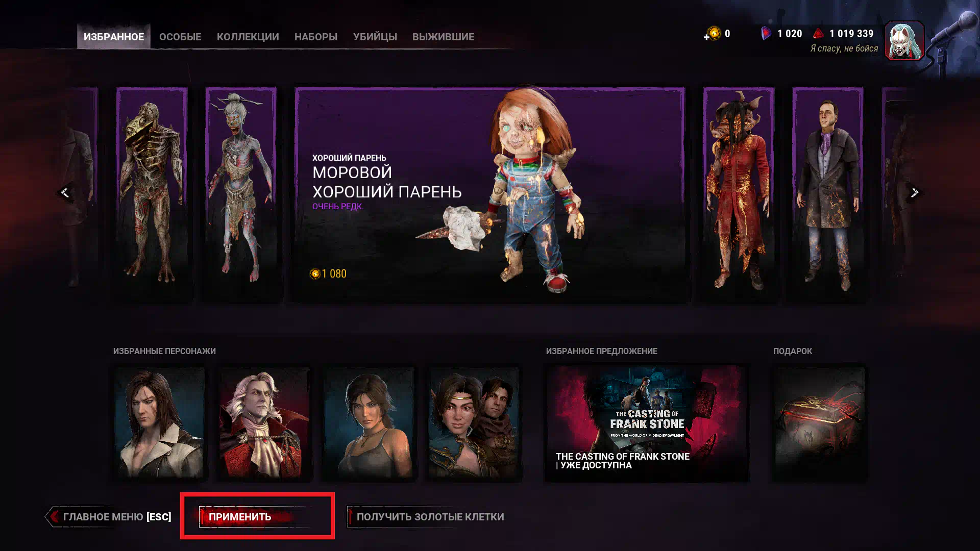The image size is (980, 551).
Task: Select the НАБОРЫ tab
Action: 316,37
